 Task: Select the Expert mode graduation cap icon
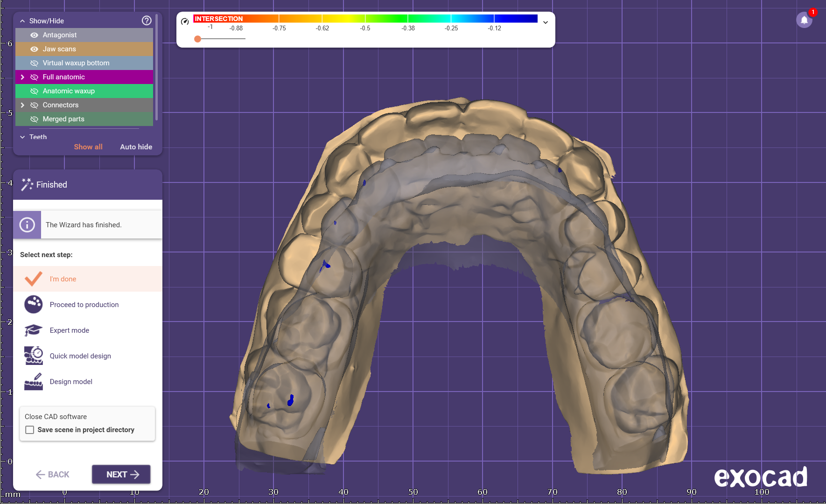point(34,330)
